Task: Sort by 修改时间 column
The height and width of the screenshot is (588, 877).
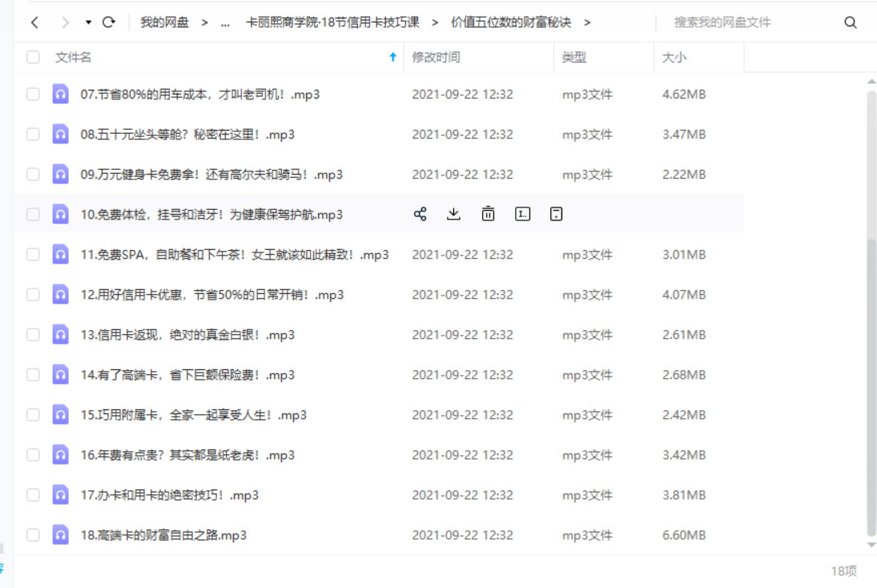Action: [x=436, y=57]
